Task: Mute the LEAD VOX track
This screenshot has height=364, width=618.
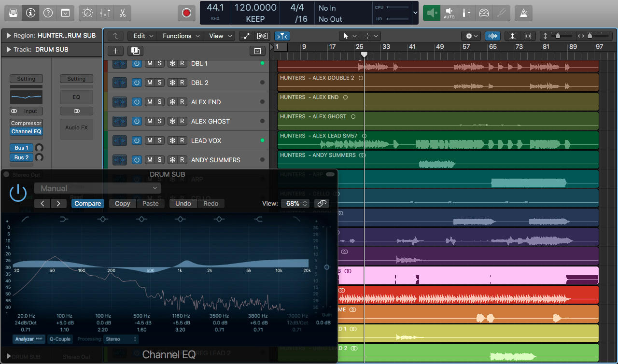Action: coord(150,140)
